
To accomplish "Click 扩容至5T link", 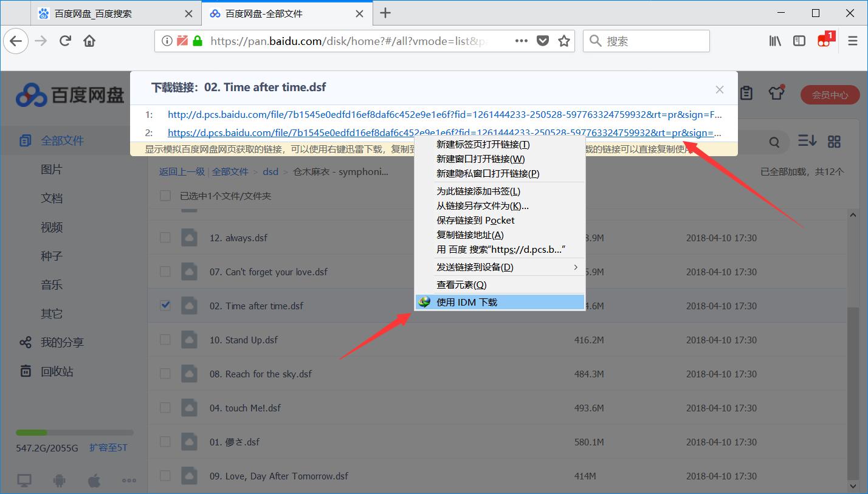I will [108, 448].
